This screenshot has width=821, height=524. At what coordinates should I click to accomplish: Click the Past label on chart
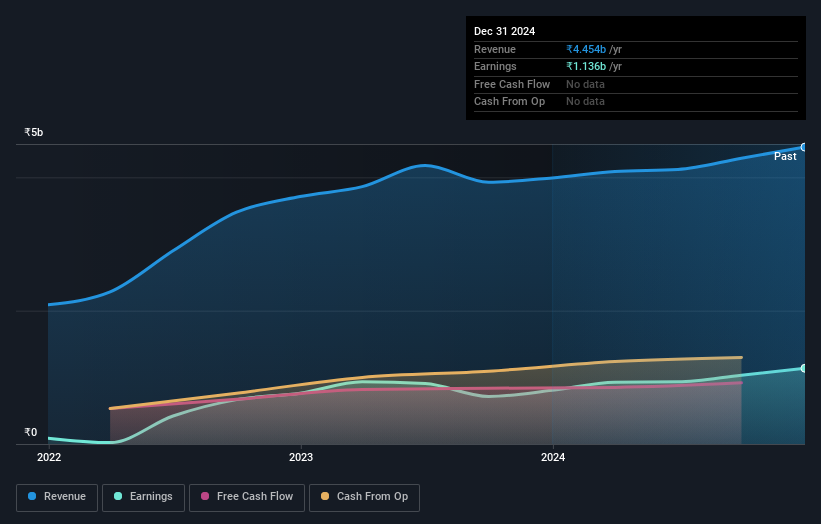click(785, 157)
